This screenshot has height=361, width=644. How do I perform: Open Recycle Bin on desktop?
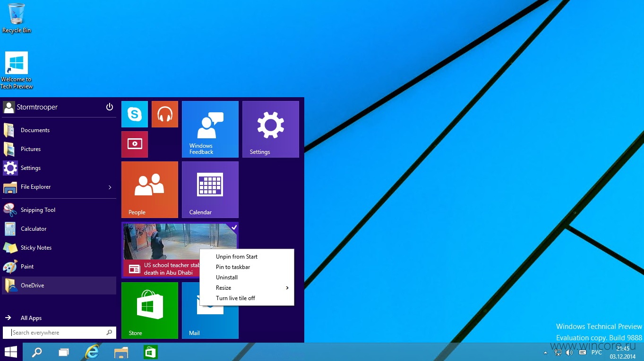point(17,18)
